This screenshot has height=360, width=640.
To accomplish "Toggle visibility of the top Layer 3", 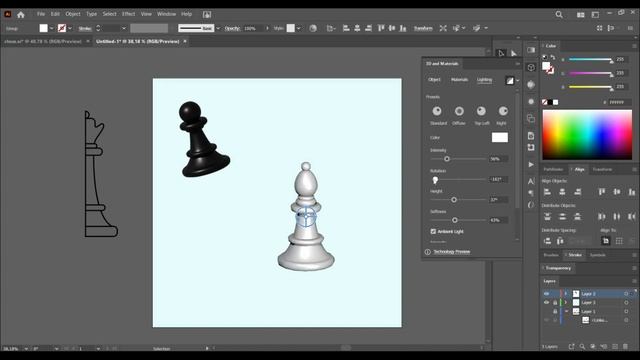I will (546, 294).
